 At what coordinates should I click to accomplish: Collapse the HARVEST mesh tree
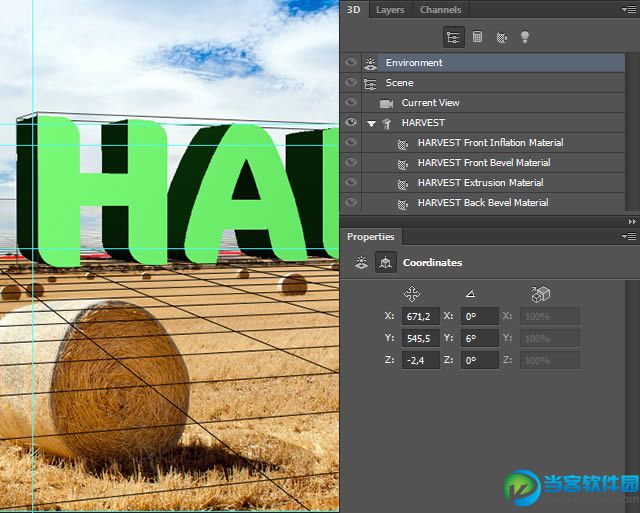point(372,123)
